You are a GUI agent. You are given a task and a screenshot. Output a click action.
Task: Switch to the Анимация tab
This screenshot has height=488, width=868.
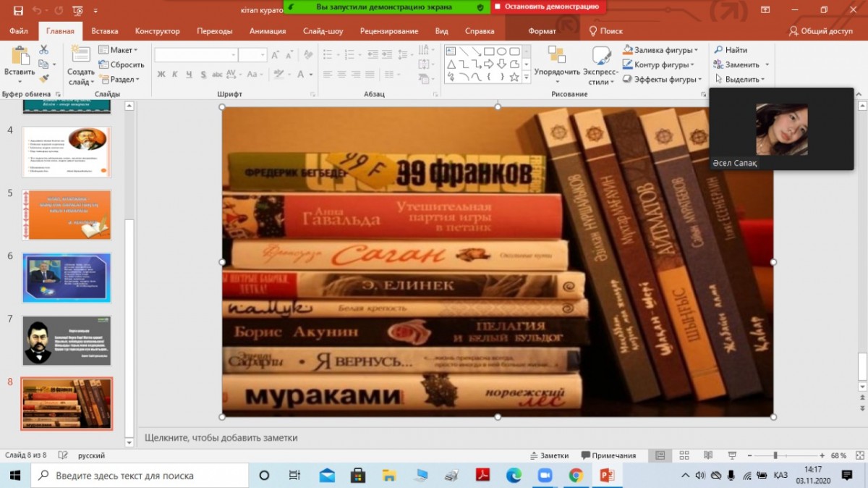[268, 31]
